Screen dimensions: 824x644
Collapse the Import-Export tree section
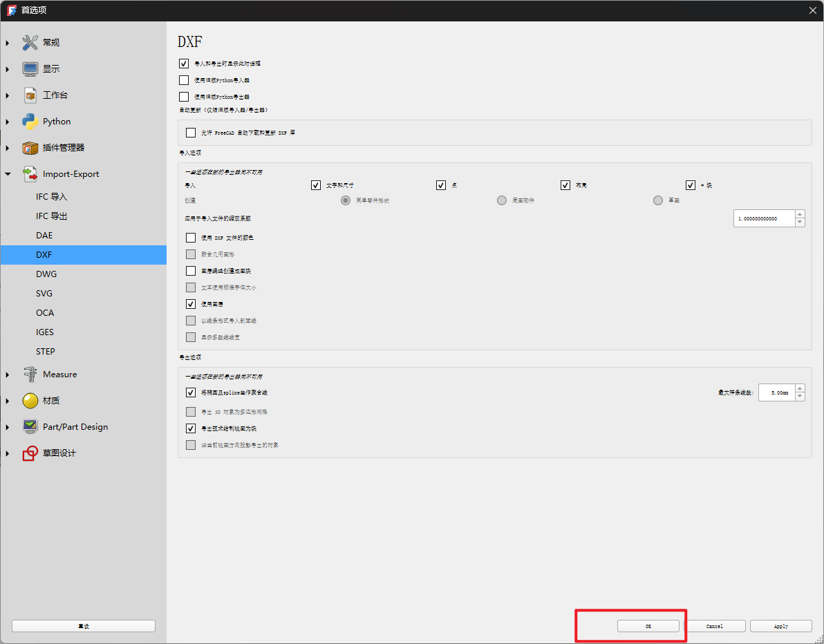(x=8, y=174)
